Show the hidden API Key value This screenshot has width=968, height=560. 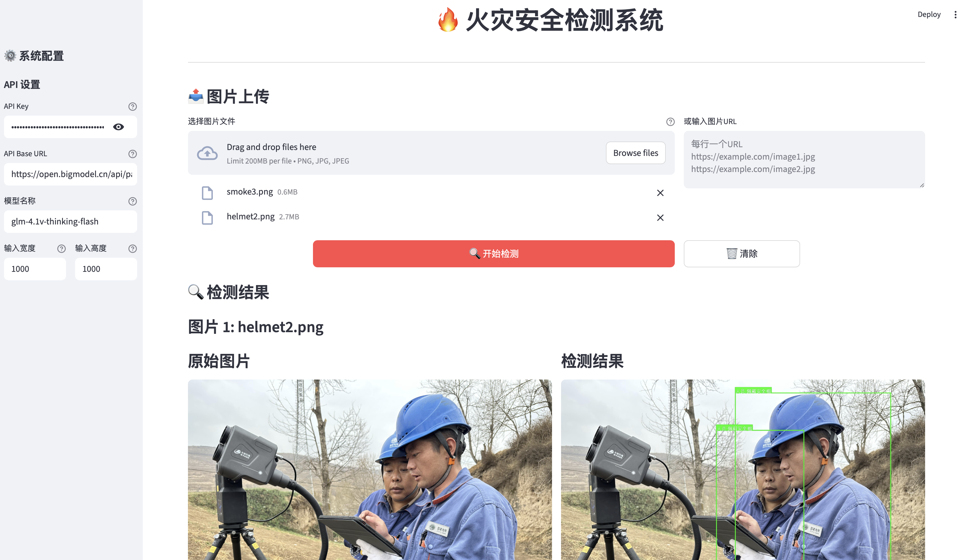coord(118,127)
